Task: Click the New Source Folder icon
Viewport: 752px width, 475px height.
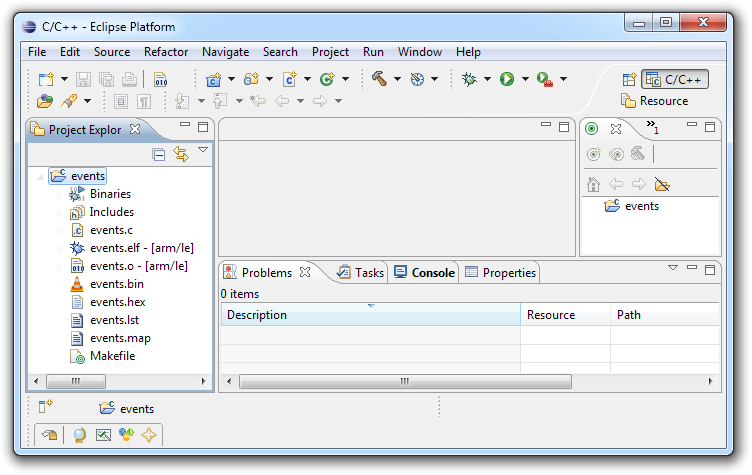Action: pyautogui.click(x=251, y=79)
